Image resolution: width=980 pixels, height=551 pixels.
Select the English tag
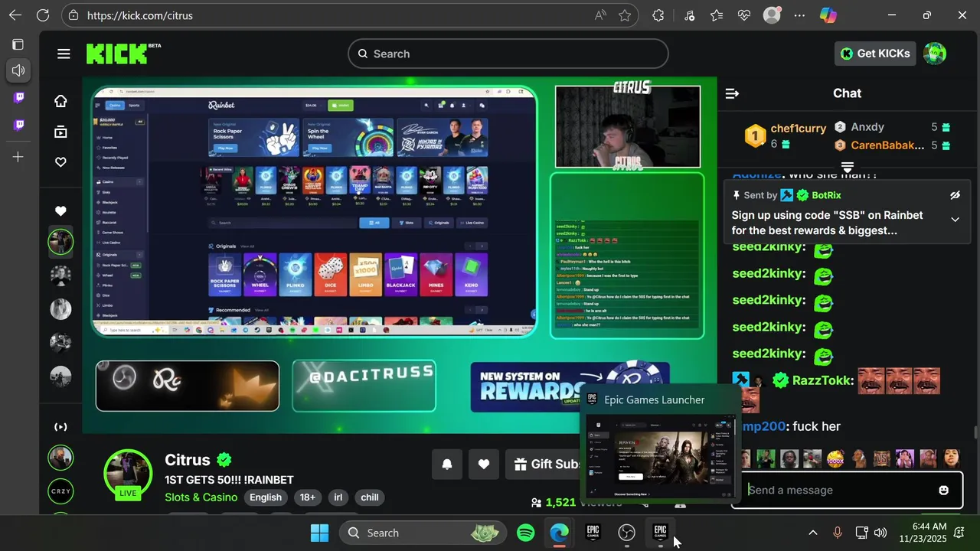pos(266,497)
